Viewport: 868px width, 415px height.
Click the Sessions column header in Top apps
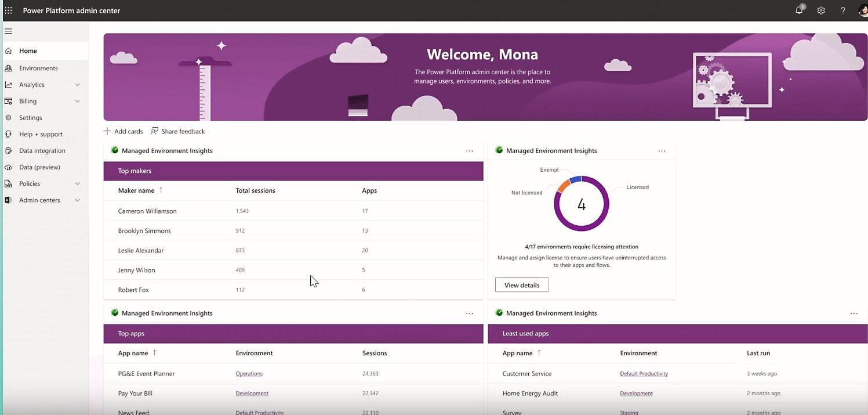click(375, 353)
